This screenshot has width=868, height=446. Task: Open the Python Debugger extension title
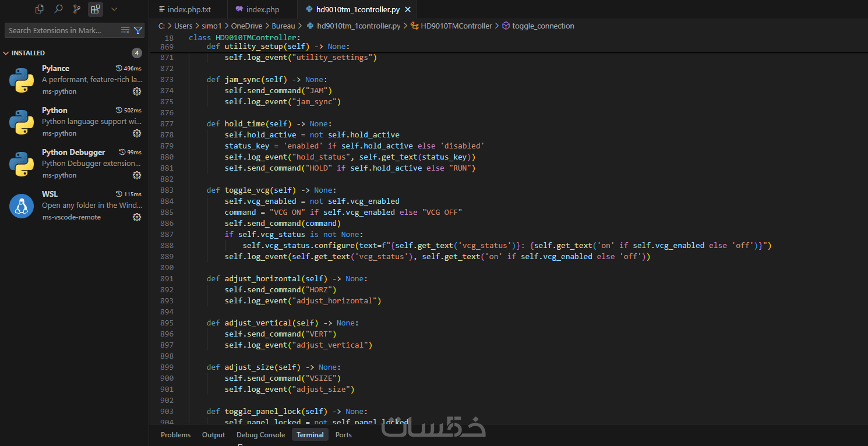73,153
